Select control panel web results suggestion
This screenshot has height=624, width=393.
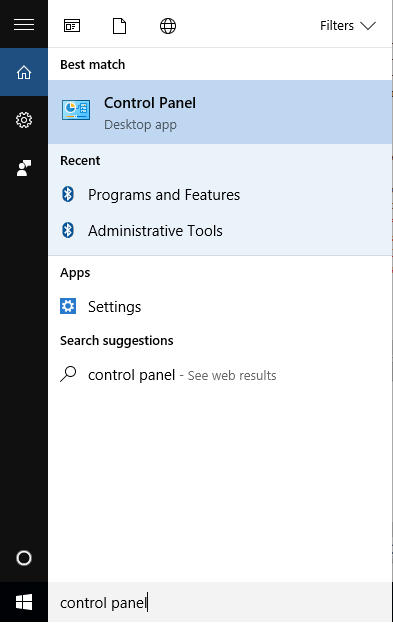pyautogui.click(x=220, y=375)
